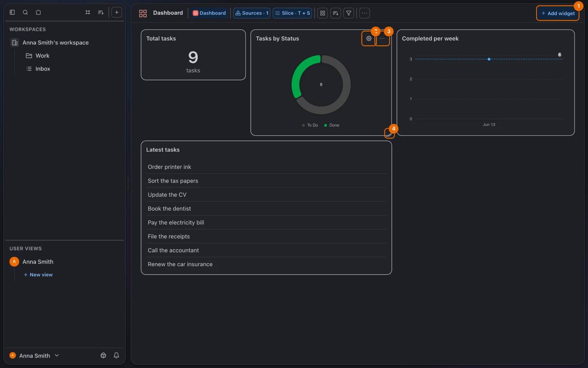Image resolution: width=588 pixels, height=368 pixels.
Task: Toggle the To Do legend entry
Action: coord(310,125)
